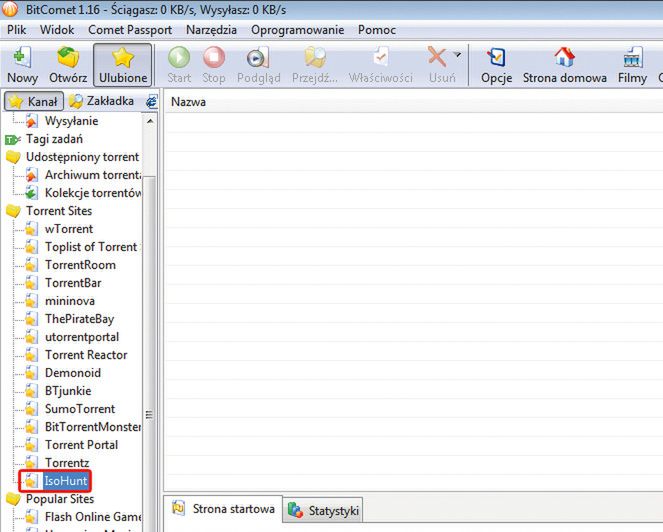Viewport: 663px width, 532px height.
Task: Click the Przejdź folder icon
Action: (x=315, y=58)
